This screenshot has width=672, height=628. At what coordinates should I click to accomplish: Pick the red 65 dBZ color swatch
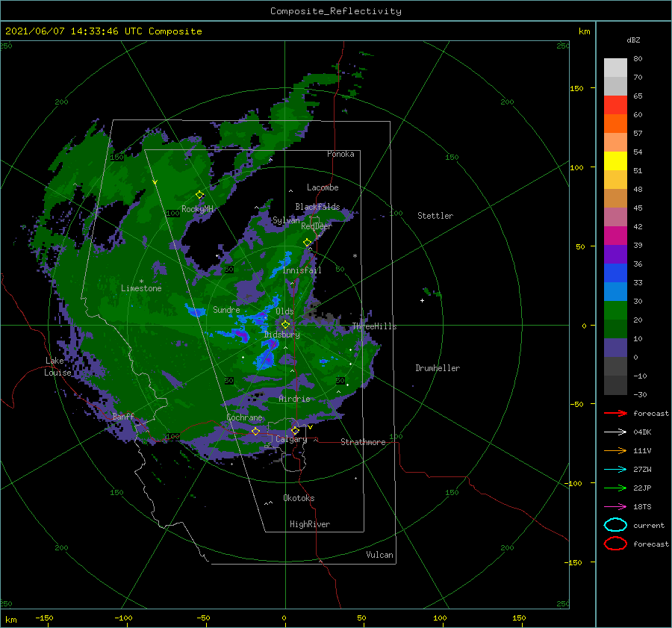tap(615, 105)
